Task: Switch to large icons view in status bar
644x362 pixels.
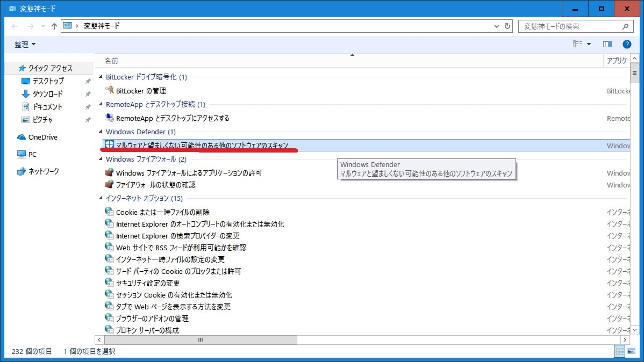Action: 631,351
